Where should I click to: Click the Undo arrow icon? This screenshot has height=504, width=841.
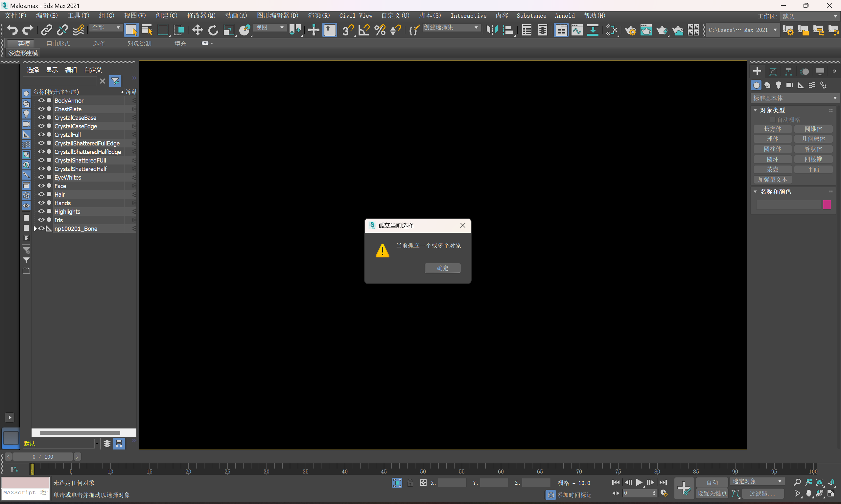coord(12,30)
